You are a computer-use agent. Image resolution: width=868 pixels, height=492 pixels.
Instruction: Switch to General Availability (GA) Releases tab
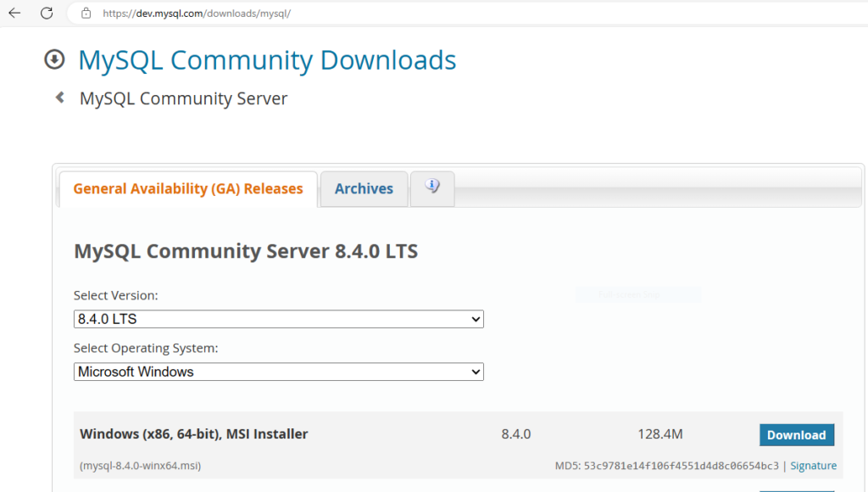[188, 189]
